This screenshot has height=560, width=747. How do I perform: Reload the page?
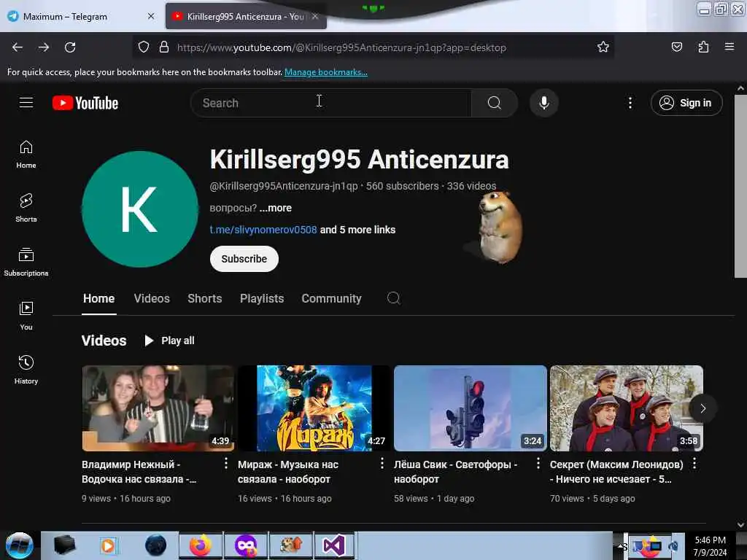[x=70, y=47]
